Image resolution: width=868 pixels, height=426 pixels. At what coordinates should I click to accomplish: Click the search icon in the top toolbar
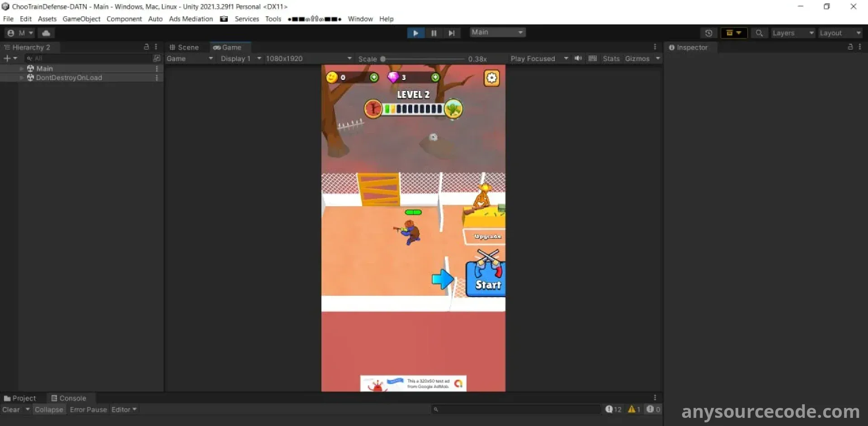tap(759, 33)
